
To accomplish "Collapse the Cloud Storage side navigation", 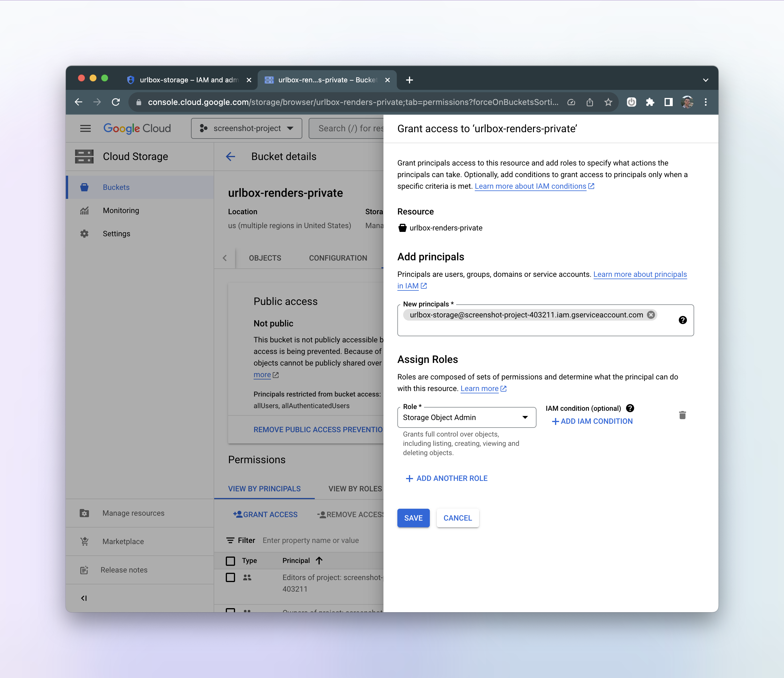I will coord(84,598).
